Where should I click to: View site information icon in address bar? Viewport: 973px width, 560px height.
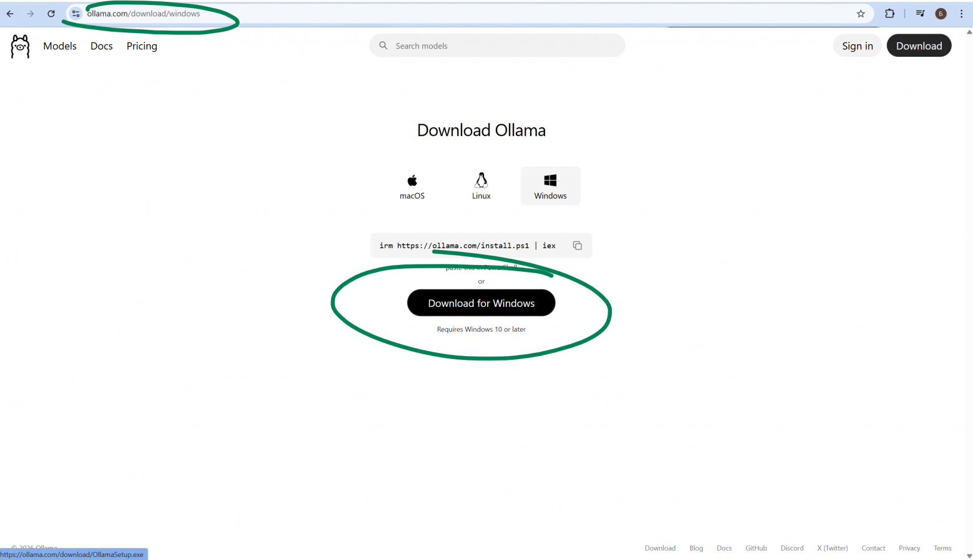click(x=75, y=14)
